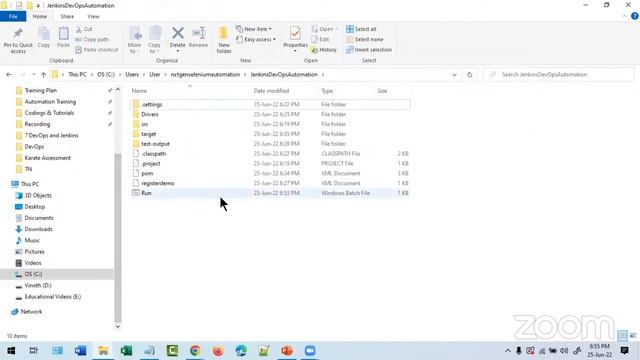This screenshot has width=640, height=360.
Task: Click the Search JenkinsDevOpsAutomation field
Action: [x=559, y=75]
